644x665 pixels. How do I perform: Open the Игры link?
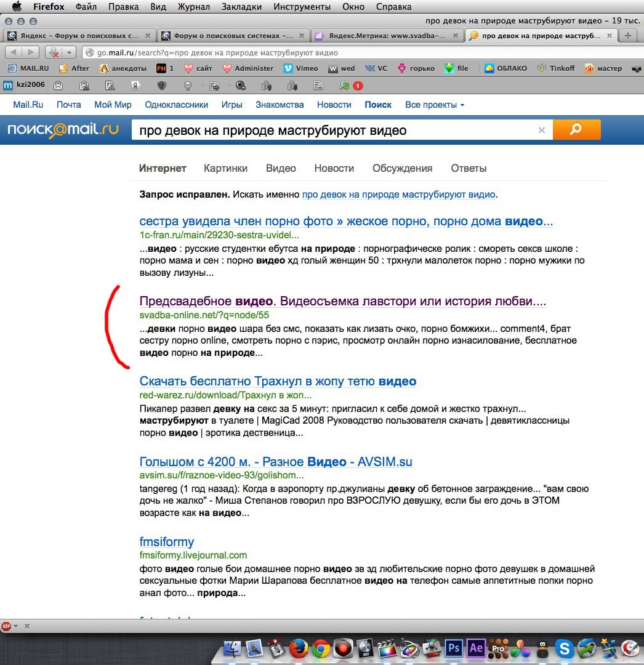232,105
